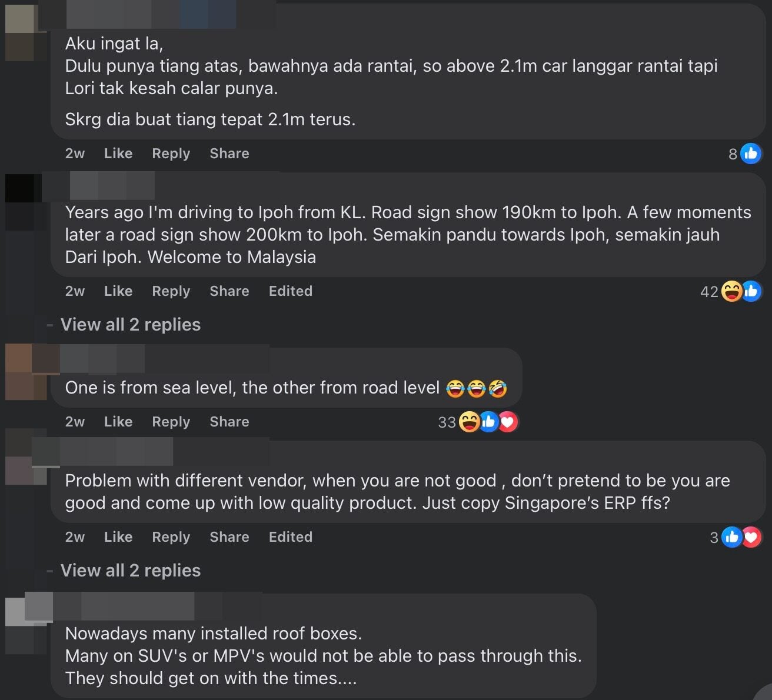Open Reply on the Singapore ERP comment
772x700 pixels.
click(170, 537)
